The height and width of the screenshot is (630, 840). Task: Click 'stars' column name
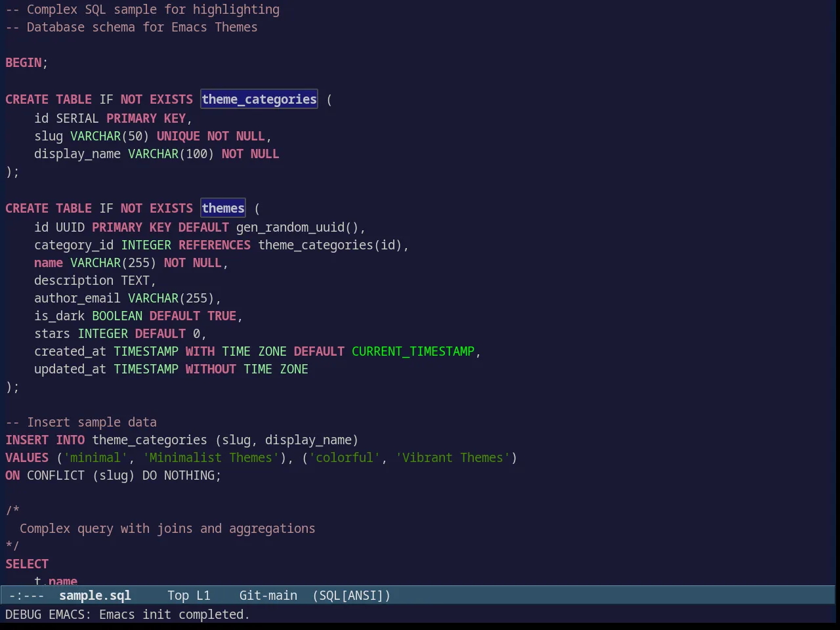pos(52,333)
